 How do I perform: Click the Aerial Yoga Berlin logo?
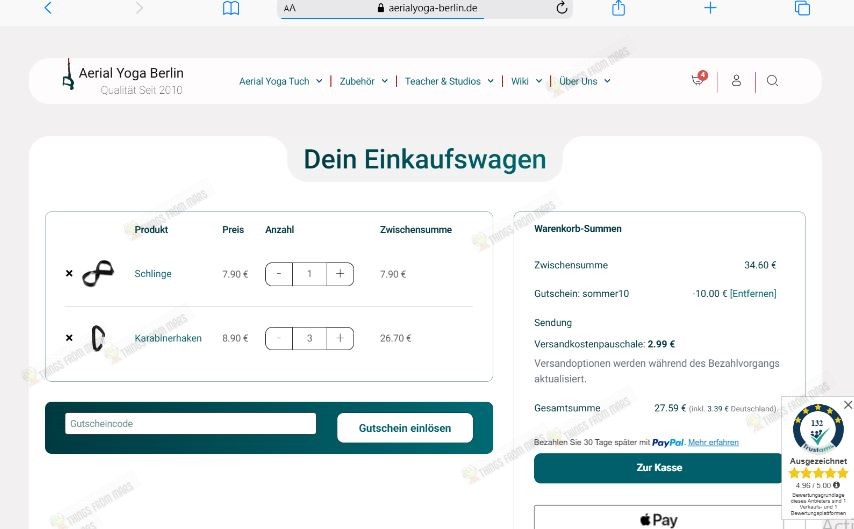pyautogui.click(x=124, y=76)
